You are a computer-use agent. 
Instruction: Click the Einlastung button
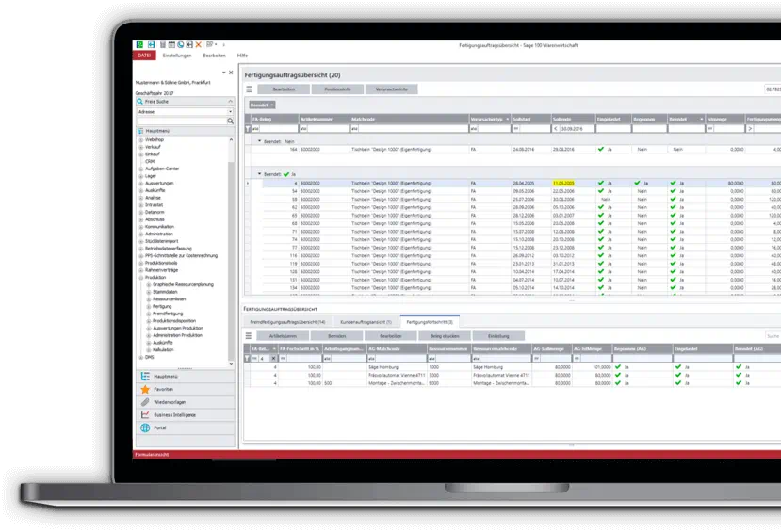498,336
